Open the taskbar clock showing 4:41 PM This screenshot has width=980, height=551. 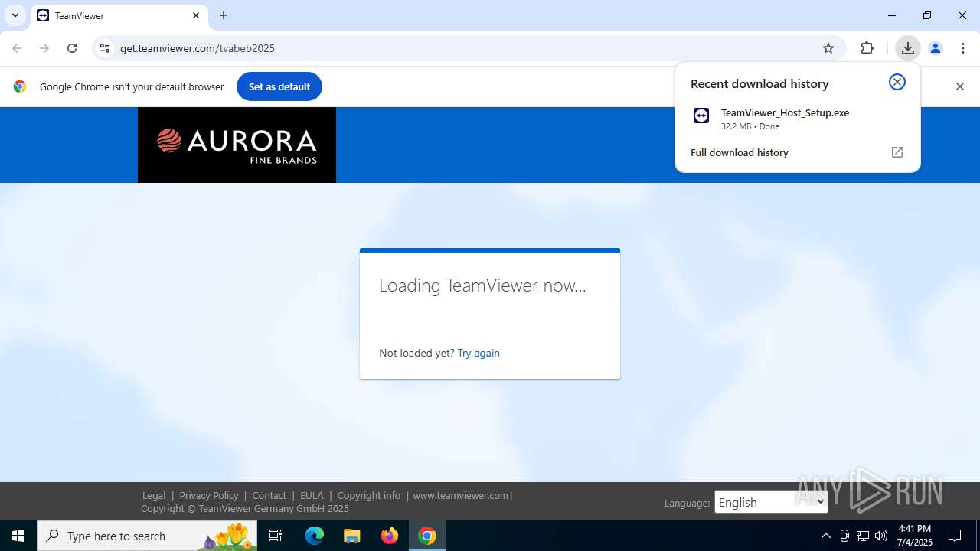point(914,536)
